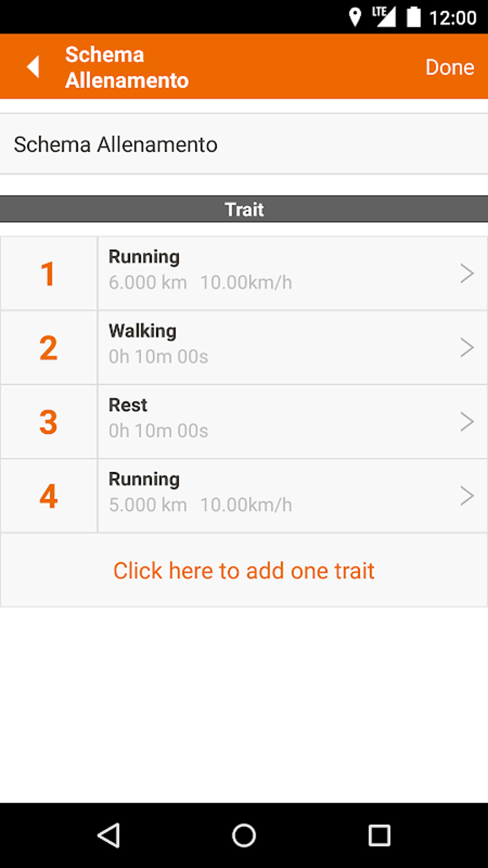Tap the location pin status icon

[x=355, y=17]
